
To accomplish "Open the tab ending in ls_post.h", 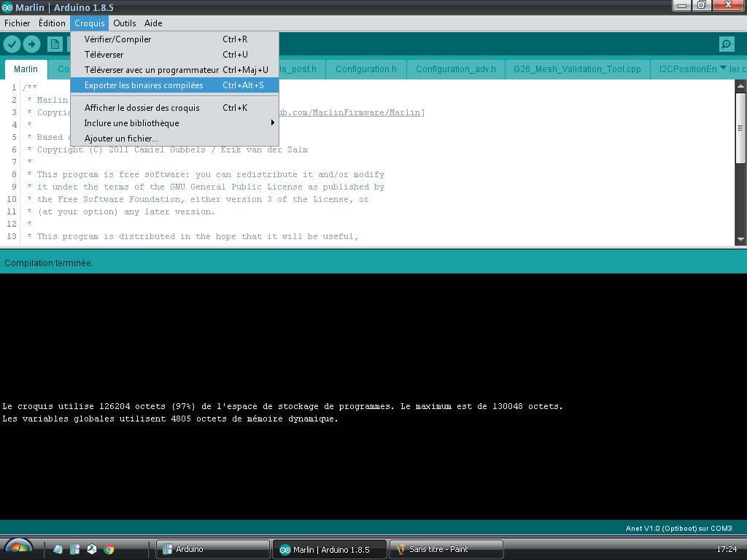I will click(x=301, y=69).
